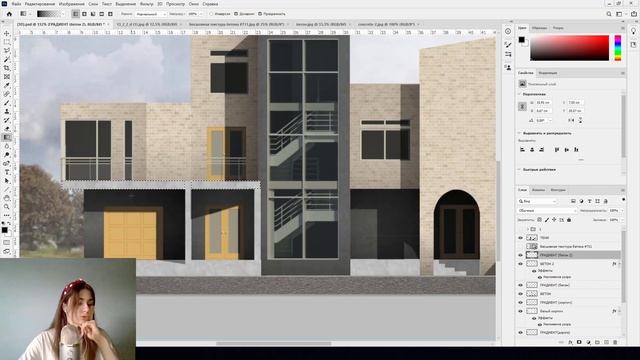
Task: Select the Rectangular Marquee tool
Action: point(7,42)
